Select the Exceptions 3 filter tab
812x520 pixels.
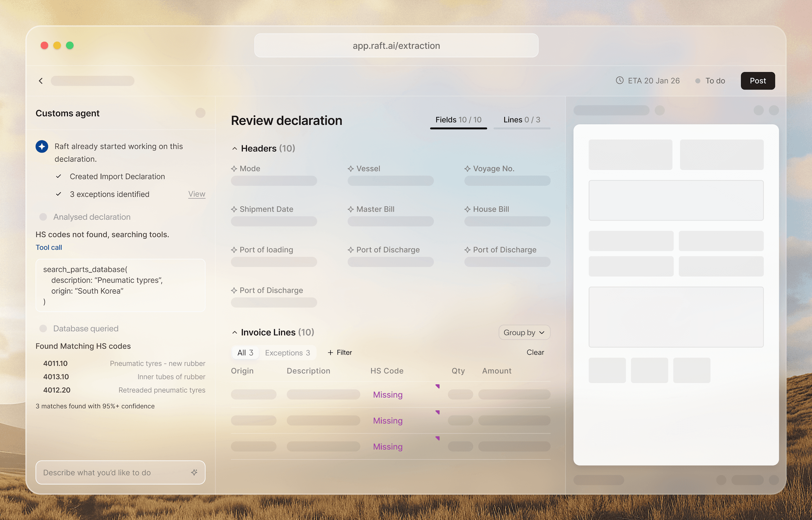[x=287, y=353]
